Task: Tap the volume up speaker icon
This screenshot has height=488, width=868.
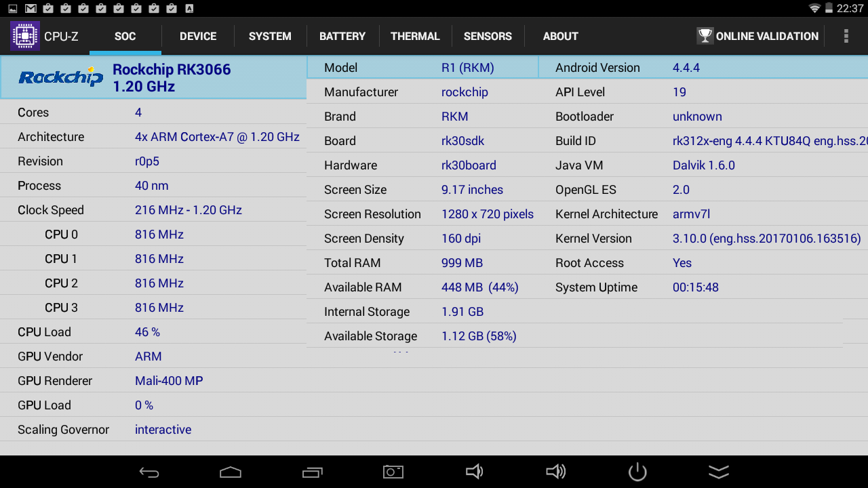Action: point(556,472)
